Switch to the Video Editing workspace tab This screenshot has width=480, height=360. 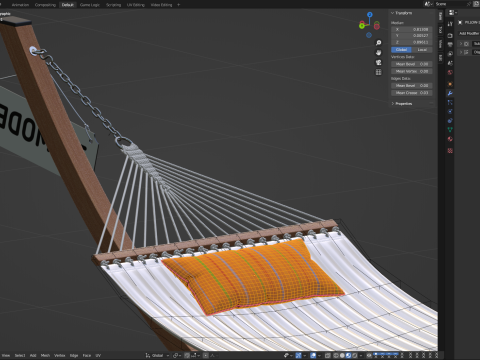(x=161, y=5)
